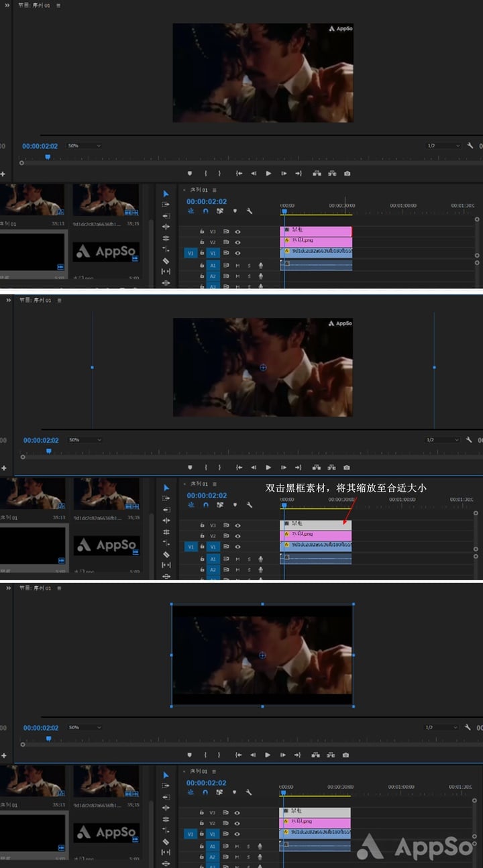Choose Ripple Edit tool in top screenshot

[x=166, y=227]
